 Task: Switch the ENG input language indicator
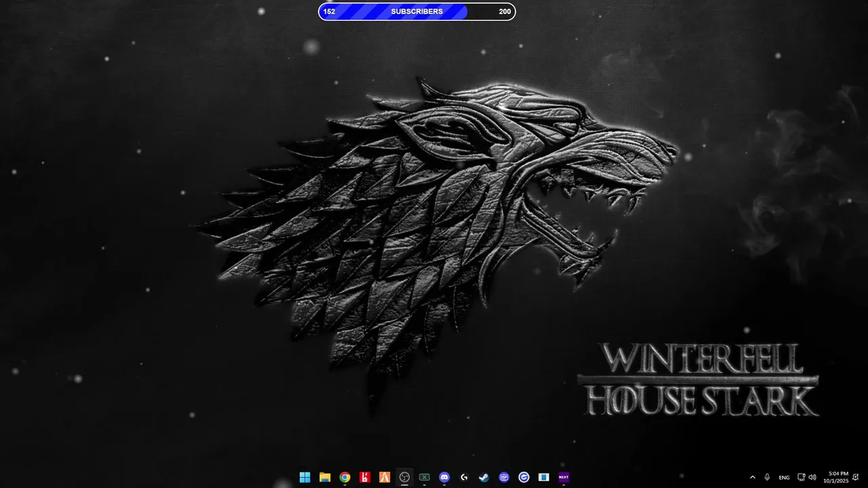pyautogui.click(x=784, y=477)
